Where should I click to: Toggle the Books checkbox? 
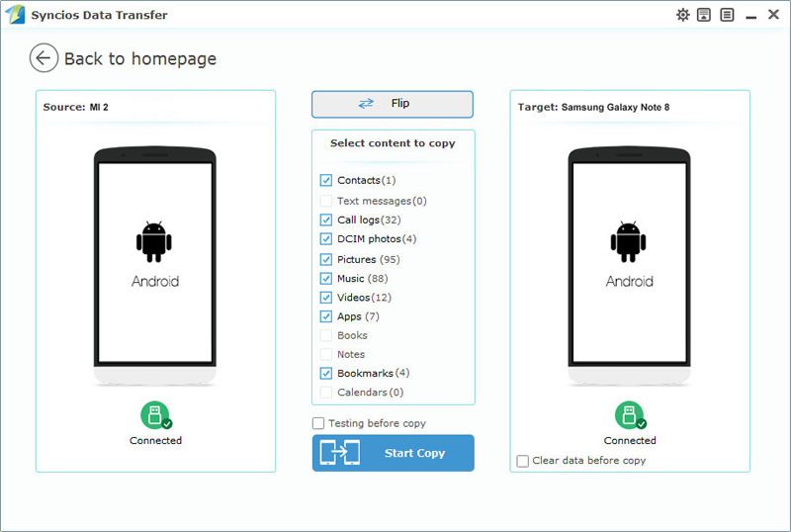tap(326, 335)
